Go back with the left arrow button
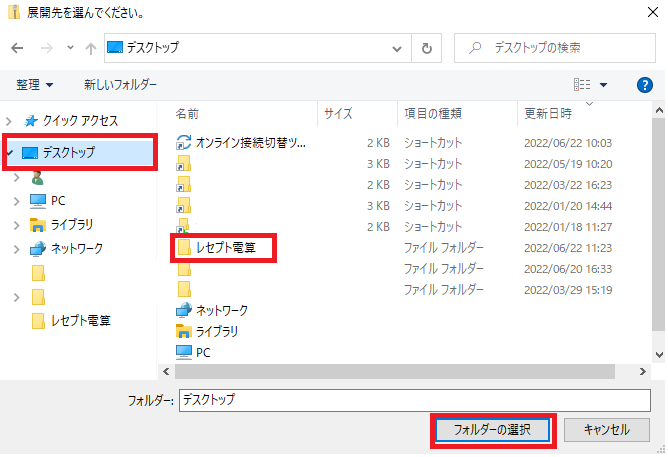The width and height of the screenshot is (668, 457). [x=17, y=48]
